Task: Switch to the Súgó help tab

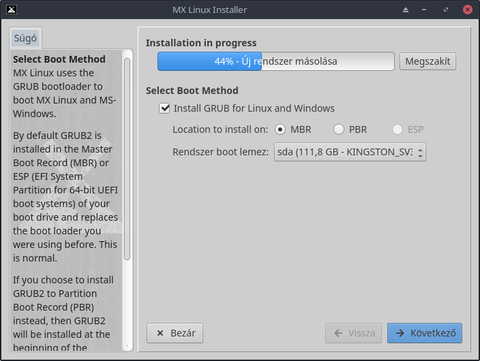Action: 25,38
